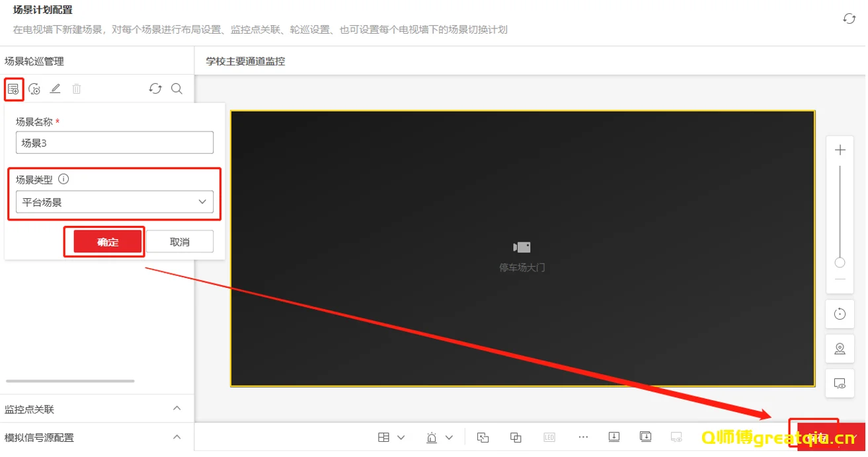Toggle the screen preview eye icon
The height and width of the screenshot is (457, 868).
840,383
